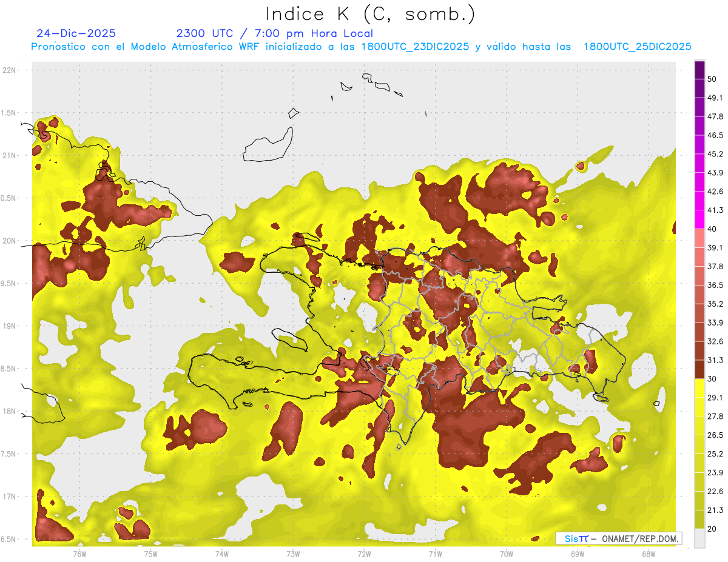Click the '75W' longitude axis label
The width and height of the screenshot is (728, 562).
tap(150, 554)
